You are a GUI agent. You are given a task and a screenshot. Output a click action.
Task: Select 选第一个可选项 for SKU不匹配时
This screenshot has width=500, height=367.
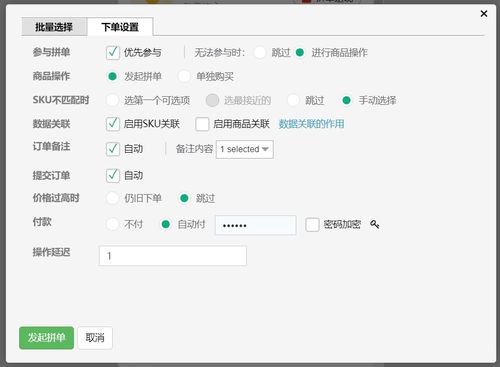[x=112, y=100]
